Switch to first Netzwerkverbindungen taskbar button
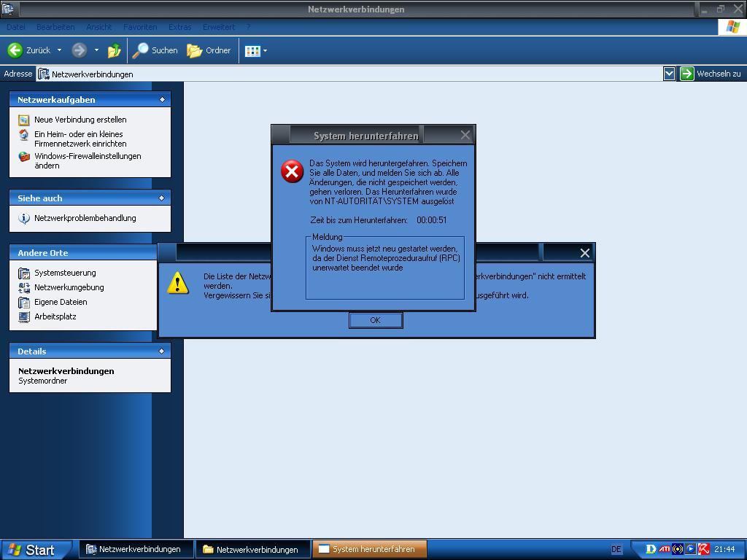The height and width of the screenshot is (560, 747). [x=135, y=549]
